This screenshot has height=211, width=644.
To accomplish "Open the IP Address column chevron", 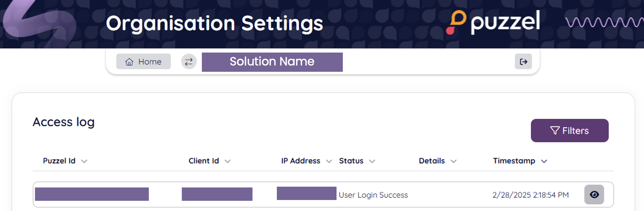I will click(329, 161).
